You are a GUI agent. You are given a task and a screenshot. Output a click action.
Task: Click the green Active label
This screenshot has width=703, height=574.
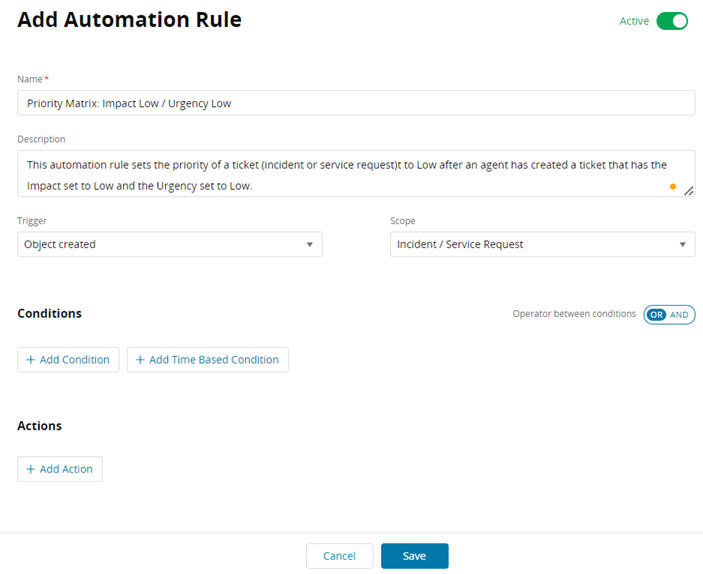click(634, 21)
